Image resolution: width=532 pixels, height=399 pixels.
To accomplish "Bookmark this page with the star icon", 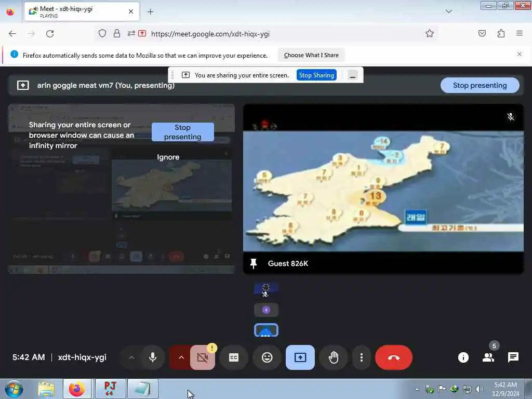I will (430, 33).
